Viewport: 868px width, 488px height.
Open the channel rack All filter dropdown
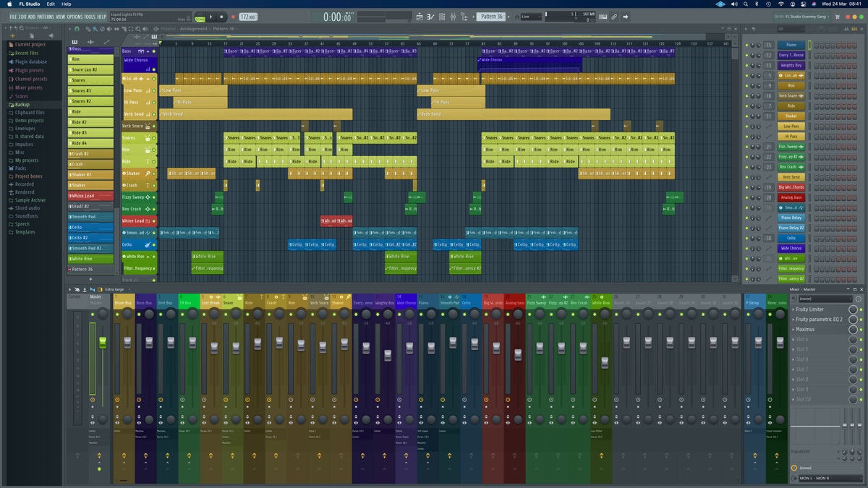click(x=791, y=29)
